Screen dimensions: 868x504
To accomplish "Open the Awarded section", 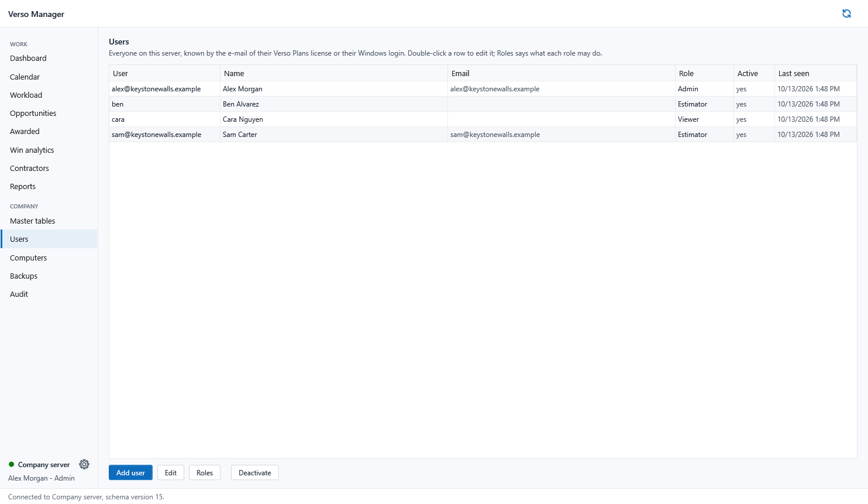I will [x=49, y=131].
